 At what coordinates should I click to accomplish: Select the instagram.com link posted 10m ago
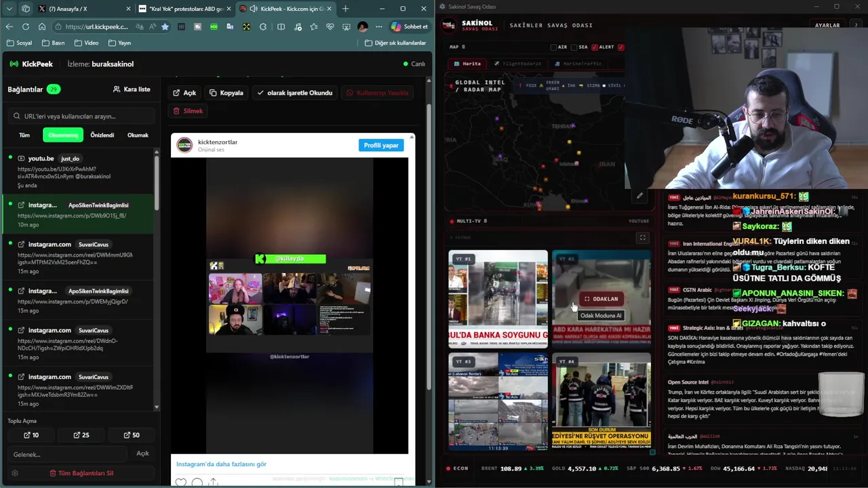coord(78,214)
